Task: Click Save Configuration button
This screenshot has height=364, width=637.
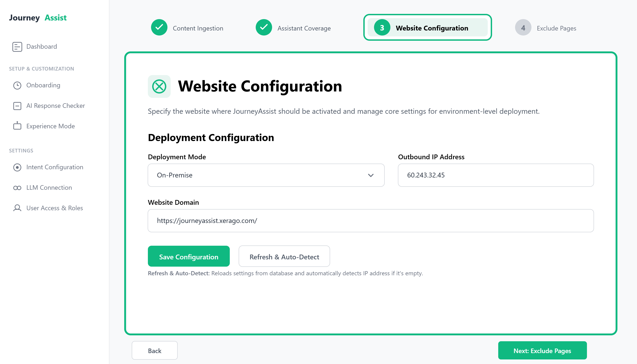Action: [189, 256]
